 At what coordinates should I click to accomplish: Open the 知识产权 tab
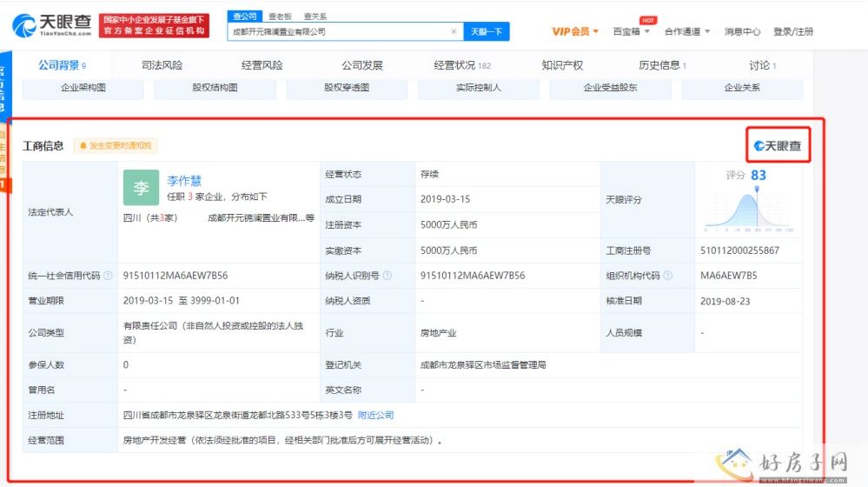[562, 65]
